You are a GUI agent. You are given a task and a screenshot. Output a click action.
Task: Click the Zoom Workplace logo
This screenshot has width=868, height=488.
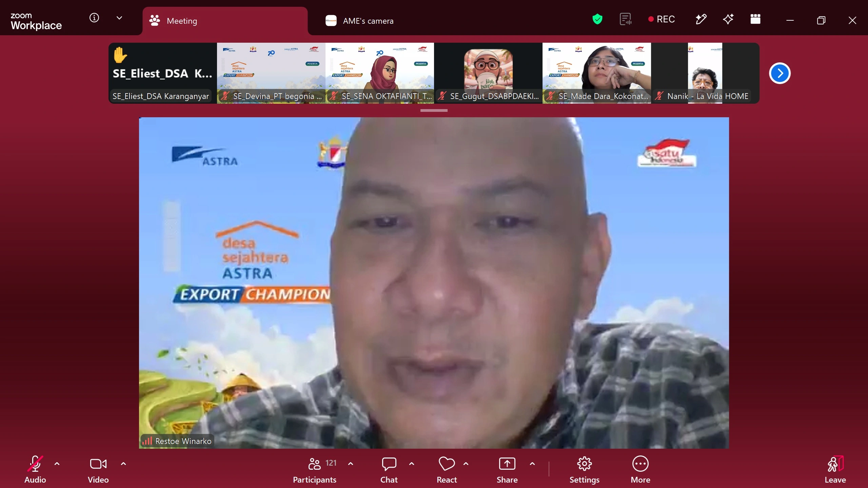click(36, 21)
